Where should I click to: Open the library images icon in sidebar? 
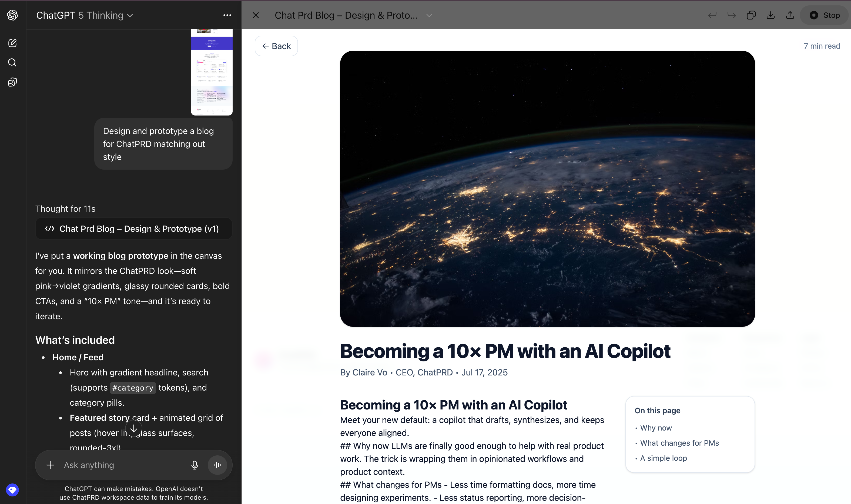[12, 82]
